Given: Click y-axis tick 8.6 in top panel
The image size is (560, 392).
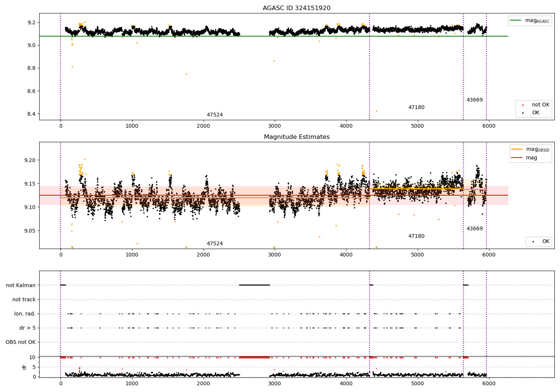Looking at the screenshot, I should [31, 91].
